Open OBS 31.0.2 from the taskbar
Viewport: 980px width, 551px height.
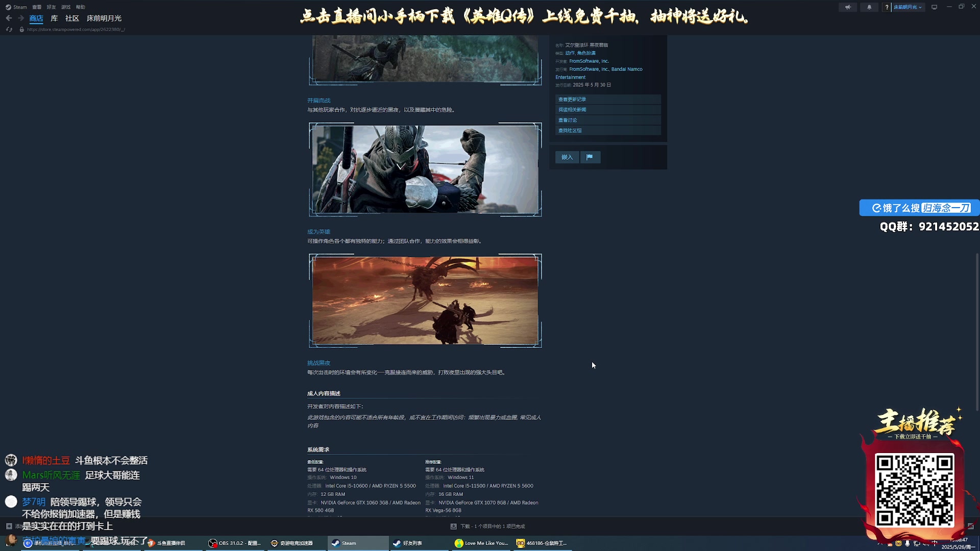pyautogui.click(x=235, y=543)
